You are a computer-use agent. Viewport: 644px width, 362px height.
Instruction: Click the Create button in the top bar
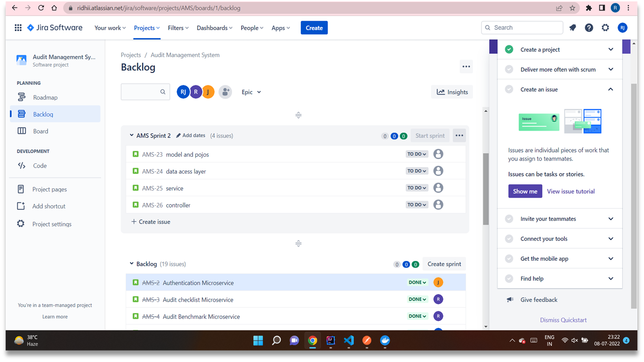314,27
